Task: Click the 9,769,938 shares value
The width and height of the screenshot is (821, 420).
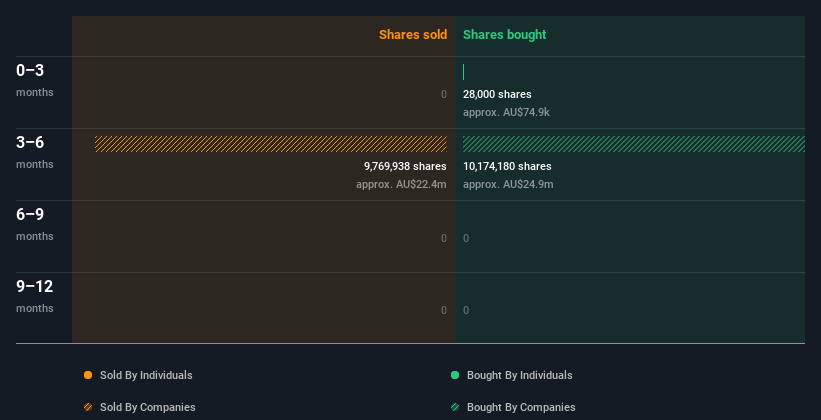Action: coord(405,167)
